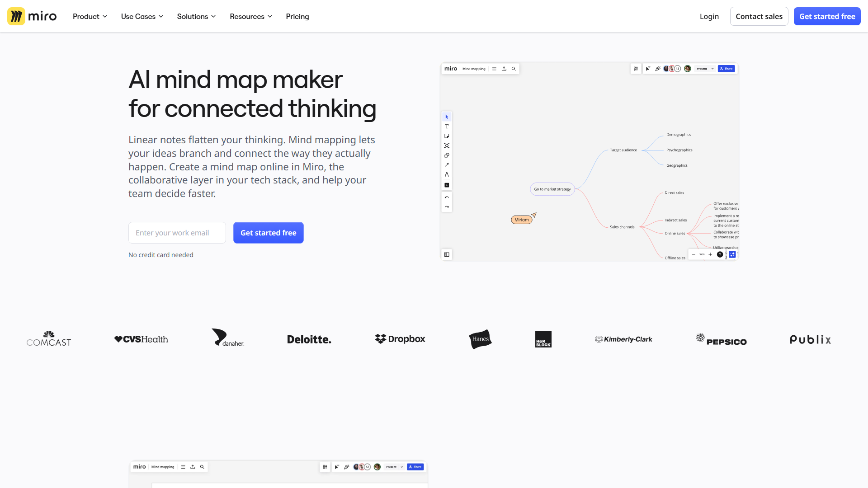
Task: Expand the Present chevron in the bottom board preview
Action: pyautogui.click(x=401, y=467)
